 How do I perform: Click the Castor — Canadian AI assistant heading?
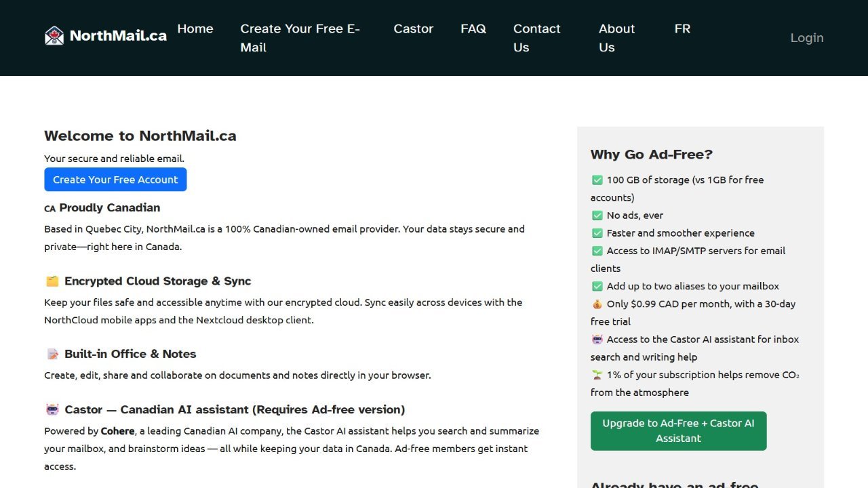point(235,409)
